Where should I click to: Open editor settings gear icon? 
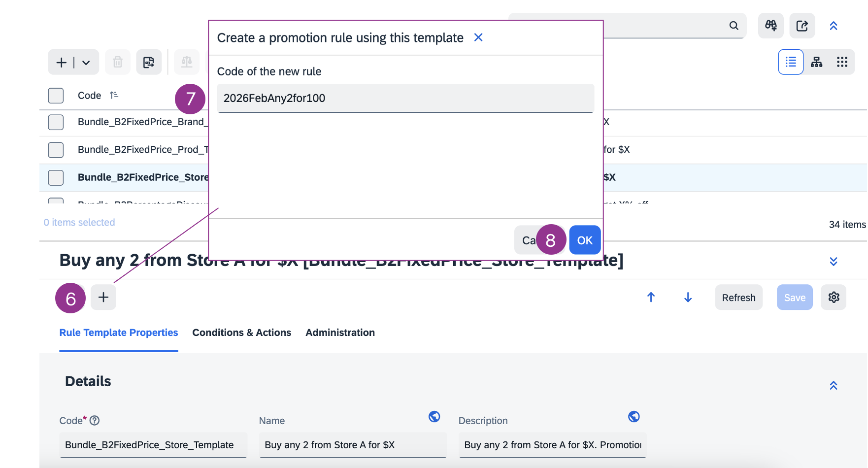tap(834, 297)
